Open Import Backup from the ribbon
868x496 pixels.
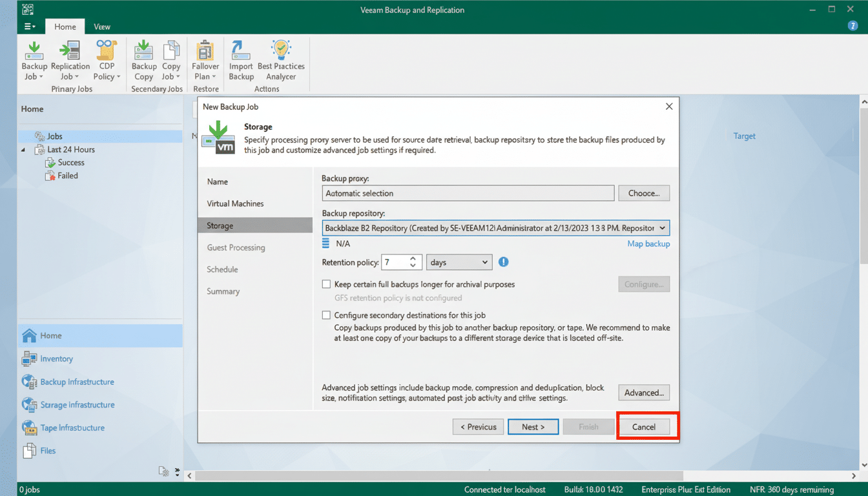point(240,61)
